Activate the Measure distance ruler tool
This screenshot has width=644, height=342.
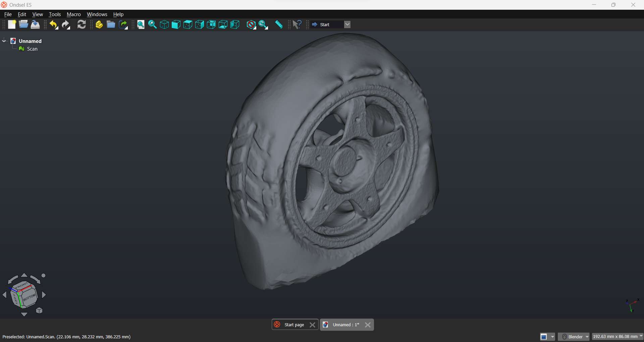point(279,24)
